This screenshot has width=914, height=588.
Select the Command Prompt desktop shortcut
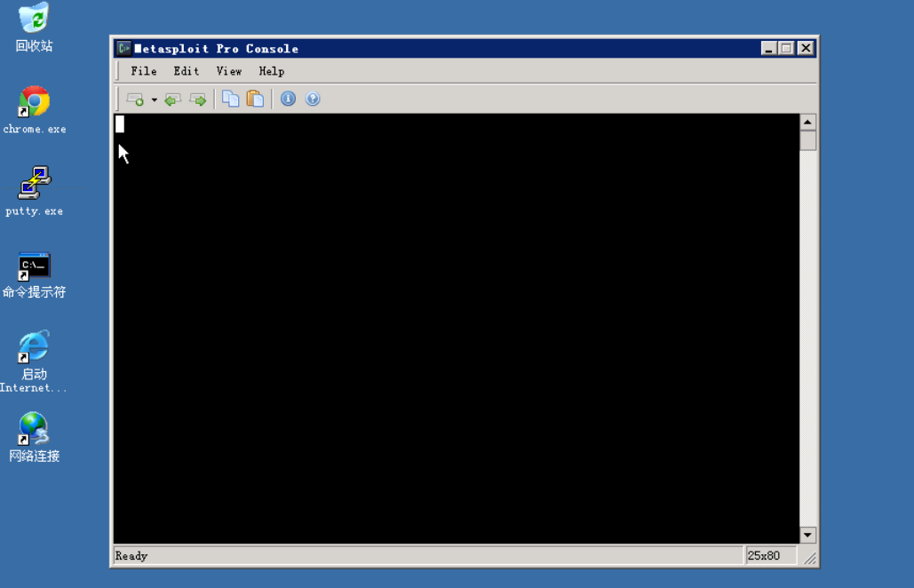tap(34, 275)
